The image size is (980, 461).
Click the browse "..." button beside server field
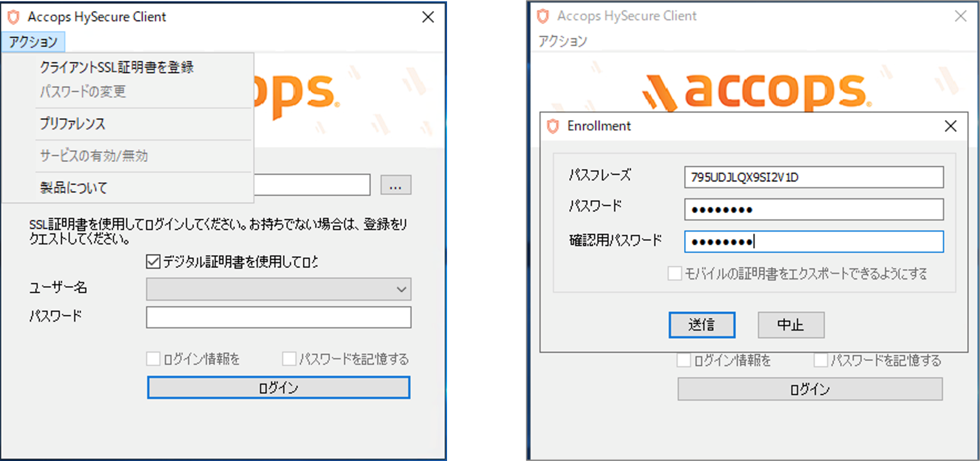pyautogui.click(x=396, y=185)
